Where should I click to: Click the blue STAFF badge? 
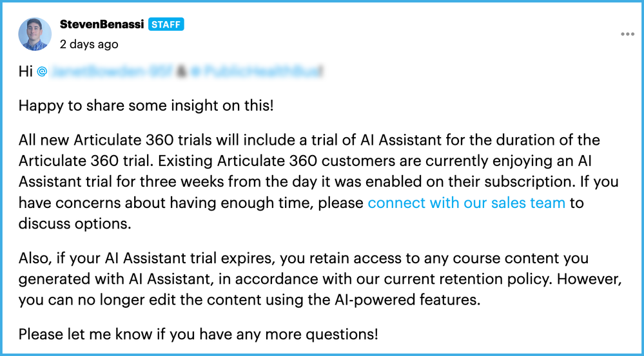coord(166,24)
